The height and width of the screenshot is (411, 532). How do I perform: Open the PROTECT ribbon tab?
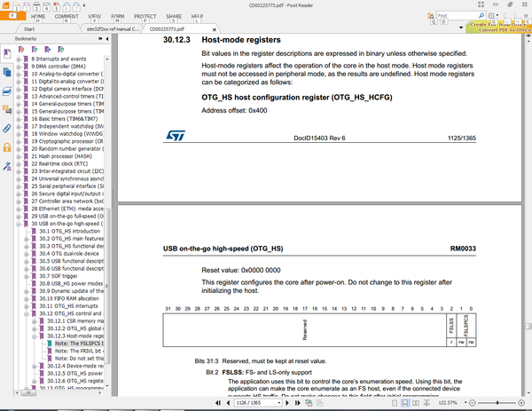145,16
